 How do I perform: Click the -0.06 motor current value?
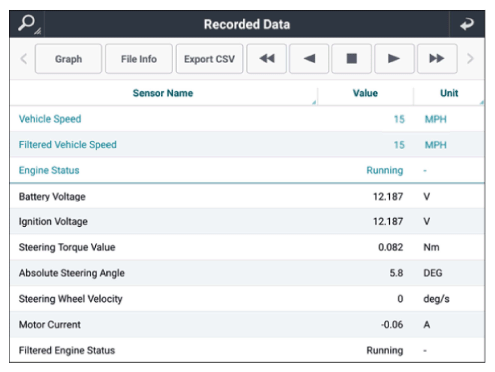coord(392,324)
